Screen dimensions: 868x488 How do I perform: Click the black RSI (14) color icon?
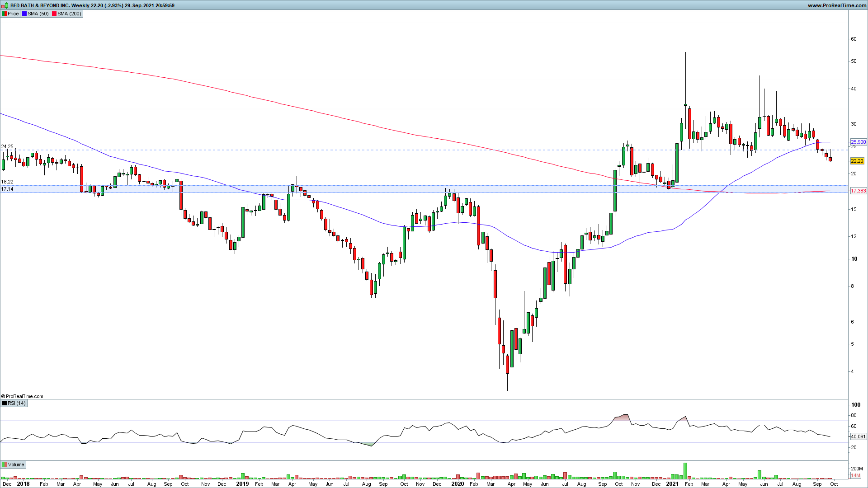pos(5,403)
